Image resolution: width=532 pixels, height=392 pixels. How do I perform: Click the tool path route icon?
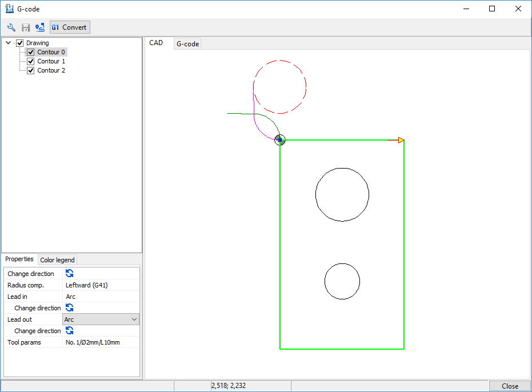pos(40,27)
